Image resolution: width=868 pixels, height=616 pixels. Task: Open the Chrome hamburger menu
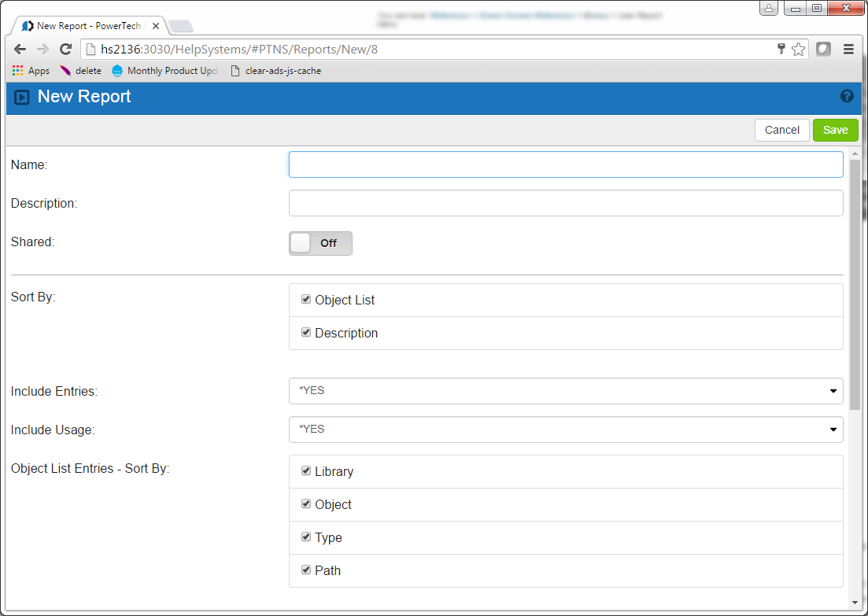click(x=848, y=50)
